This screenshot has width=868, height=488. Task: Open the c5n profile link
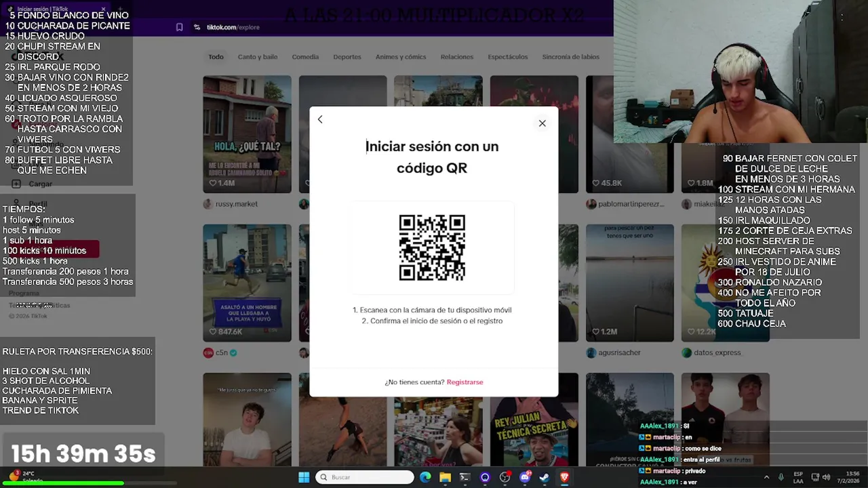point(222,352)
